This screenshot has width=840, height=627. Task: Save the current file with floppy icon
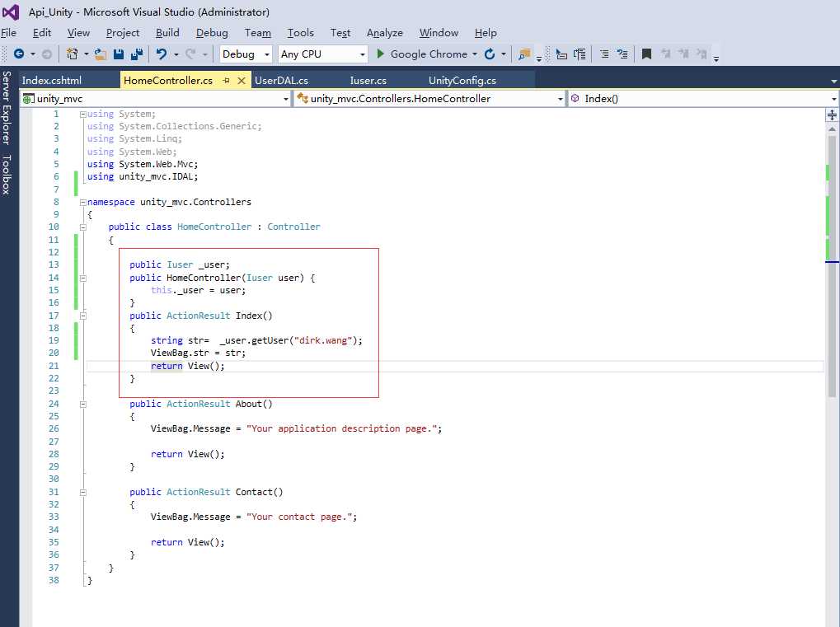[x=119, y=54]
